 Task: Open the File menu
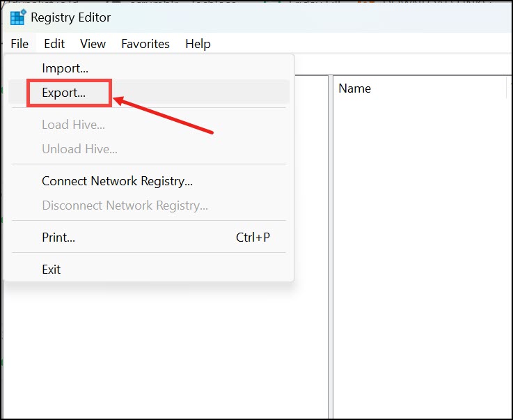click(x=19, y=44)
